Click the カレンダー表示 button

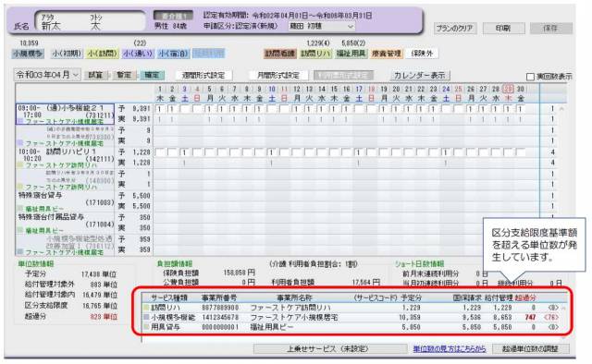420,76
